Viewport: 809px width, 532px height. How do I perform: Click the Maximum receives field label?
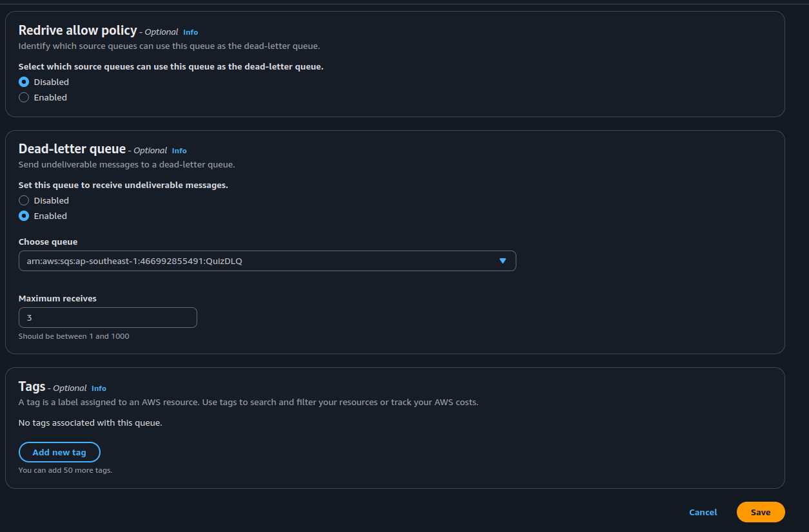point(57,298)
